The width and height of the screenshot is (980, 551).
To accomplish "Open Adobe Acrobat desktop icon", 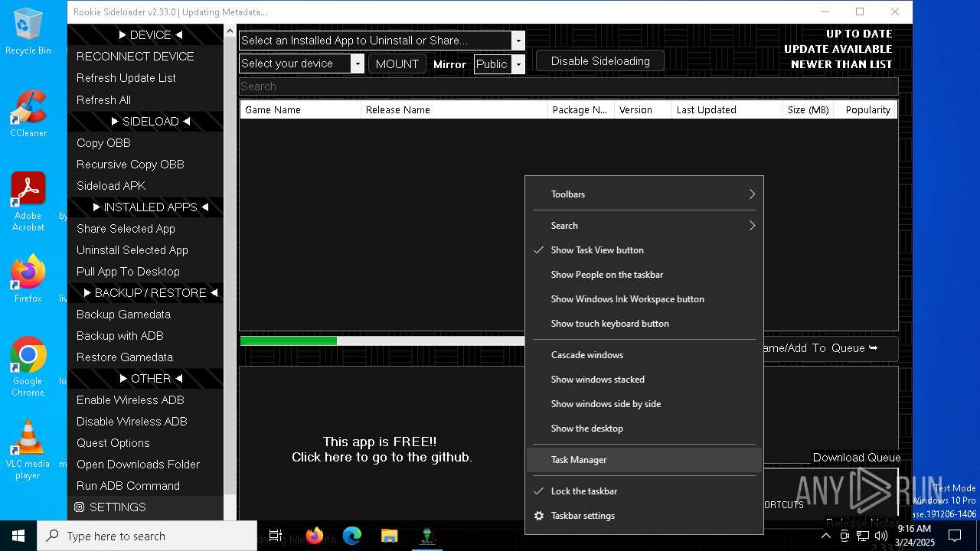I will point(28,202).
